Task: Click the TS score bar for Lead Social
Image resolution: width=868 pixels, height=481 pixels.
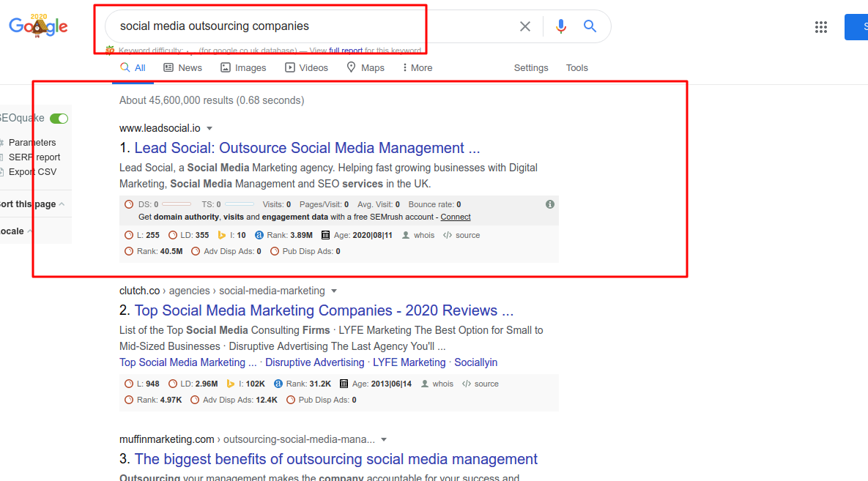Action: click(x=240, y=204)
